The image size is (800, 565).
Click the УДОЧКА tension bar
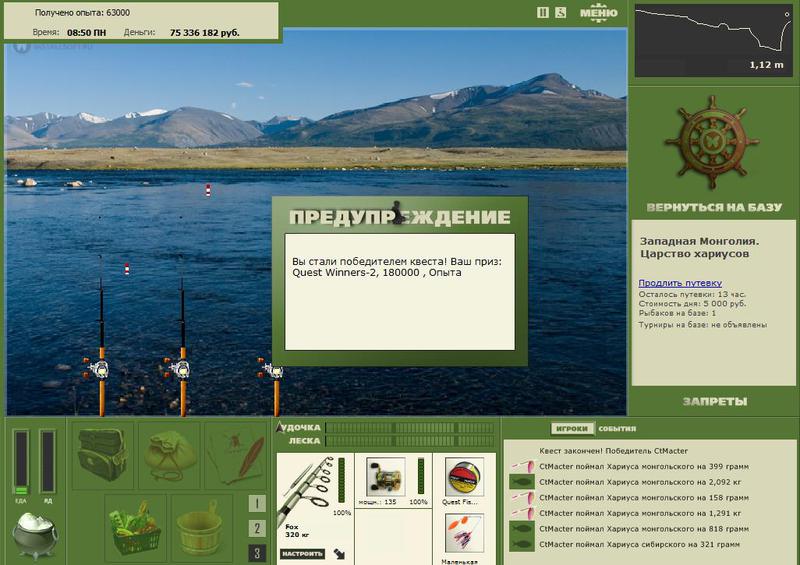click(x=409, y=428)
